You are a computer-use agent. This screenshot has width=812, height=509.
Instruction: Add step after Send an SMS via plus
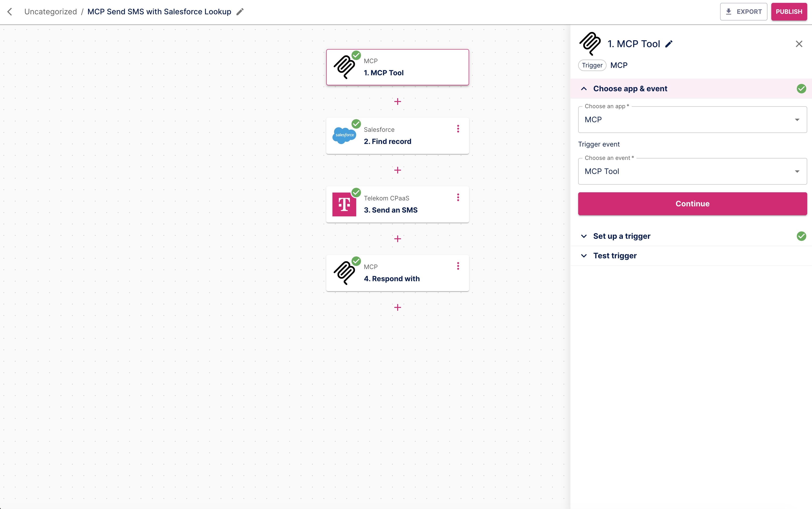pos(398,239)
